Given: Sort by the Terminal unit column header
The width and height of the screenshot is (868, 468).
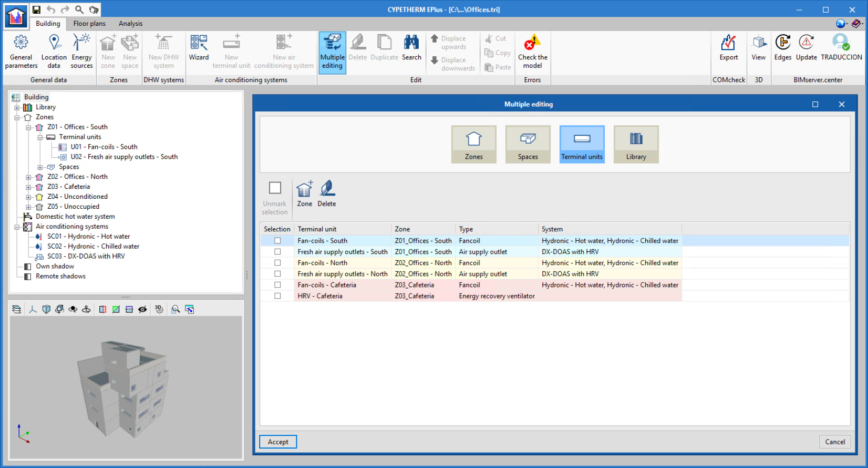Looking at the screenshot, I should 343,229.
